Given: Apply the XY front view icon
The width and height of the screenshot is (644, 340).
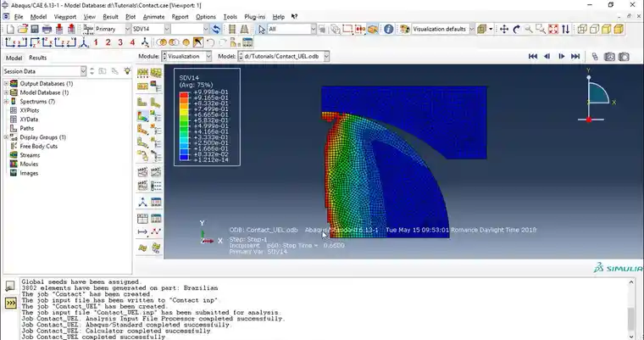Looking at the screenshot, I should point(10,42).
